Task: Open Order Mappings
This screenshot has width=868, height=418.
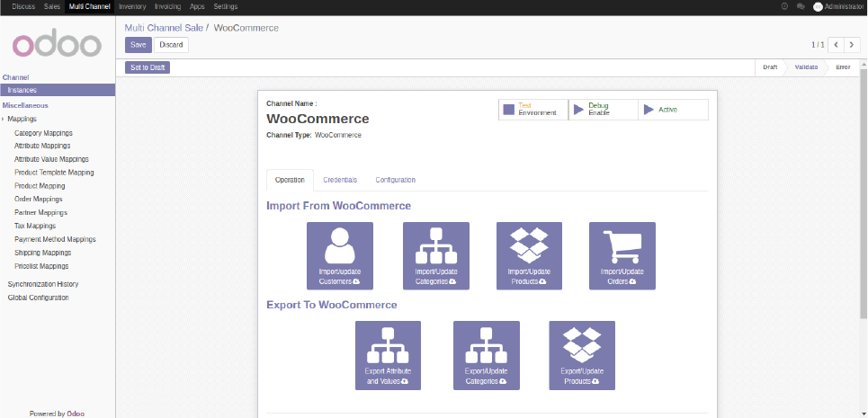Action: pos(38,199)
